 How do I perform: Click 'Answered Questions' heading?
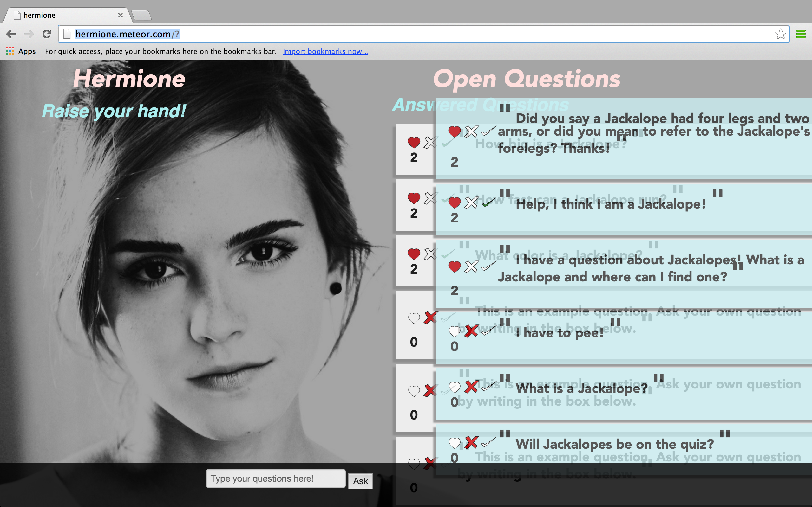(x=414, y=105)
